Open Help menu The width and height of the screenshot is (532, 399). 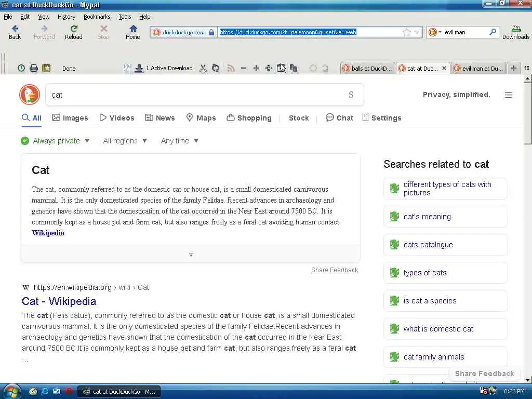pyautogui.click(x=144, y=17)
